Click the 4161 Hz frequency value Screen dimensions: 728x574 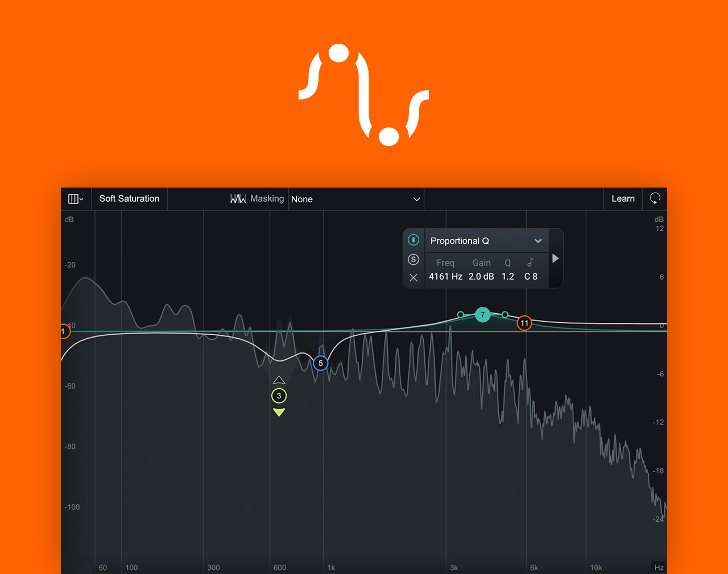point(445,276)
